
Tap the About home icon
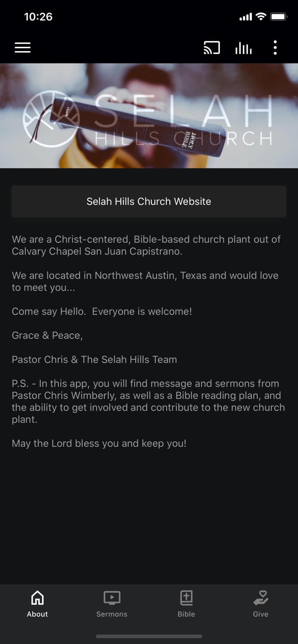tap(37, 597)
